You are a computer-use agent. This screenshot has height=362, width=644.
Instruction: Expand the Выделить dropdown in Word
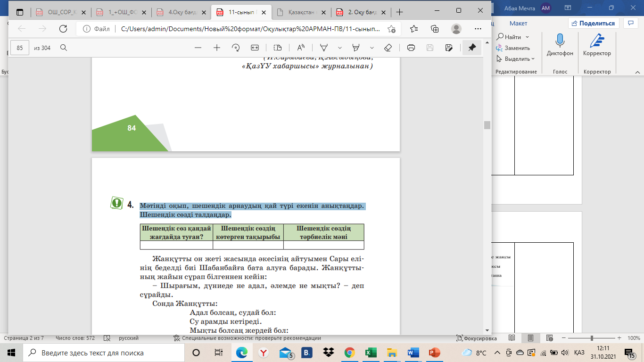coord(533,59)
